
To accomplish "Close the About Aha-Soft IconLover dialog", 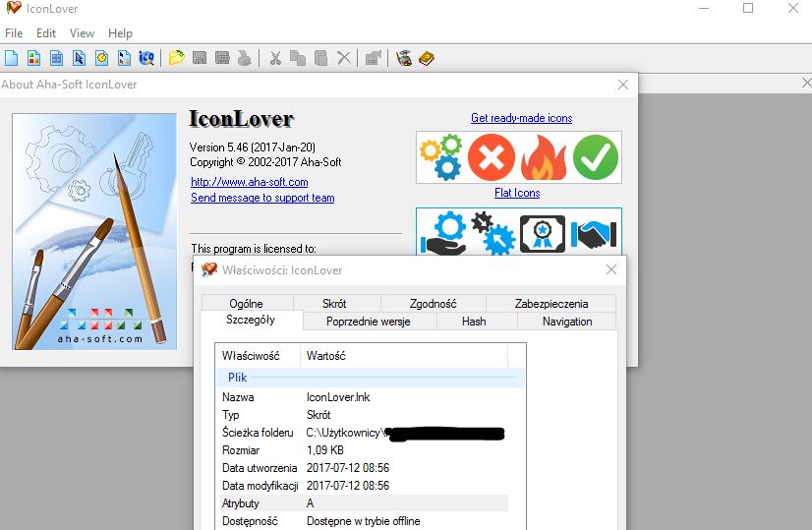I will click(x=623, y=85).
